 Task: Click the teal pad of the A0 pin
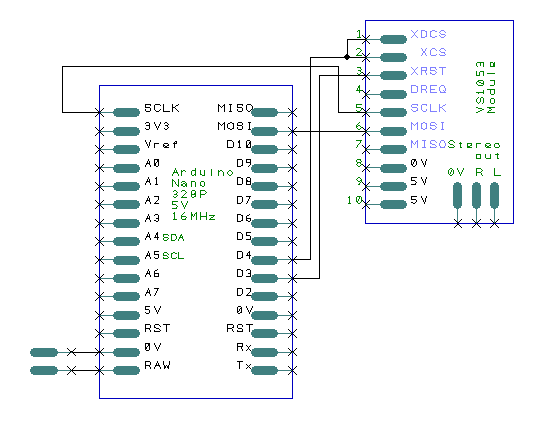click(126, 168)
